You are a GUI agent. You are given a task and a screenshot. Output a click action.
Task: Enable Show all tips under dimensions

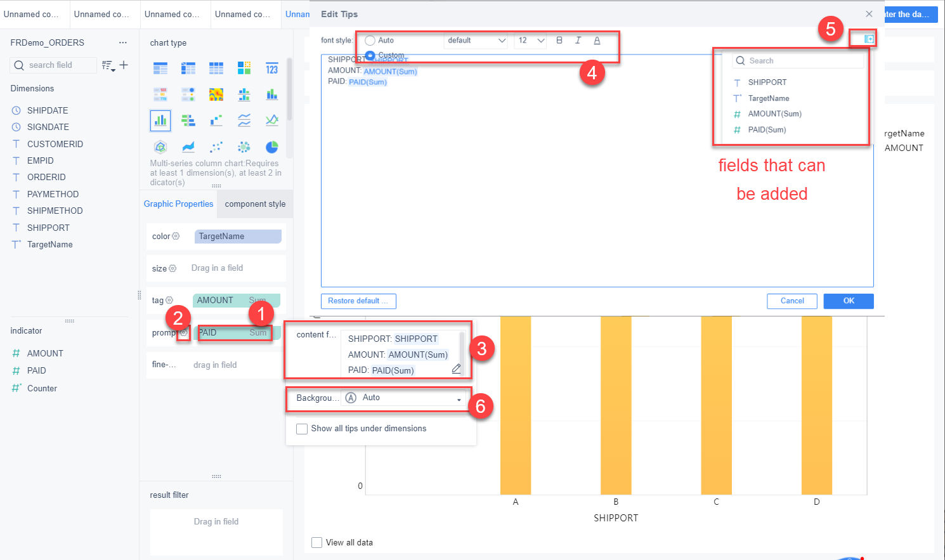point(302,429)
